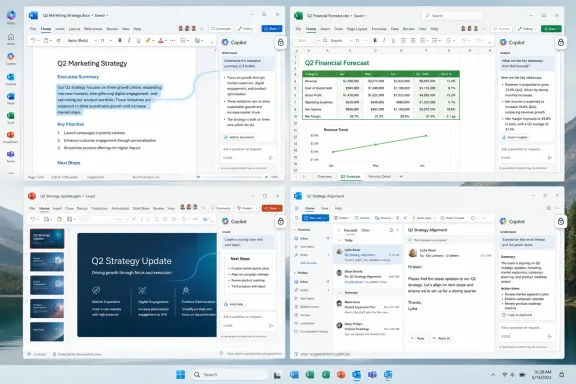Click Add to document in Word Copilot
The image size is (576, 384).
239,137
